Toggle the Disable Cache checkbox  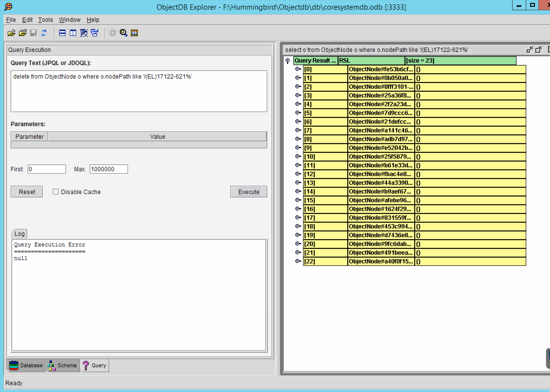[x=56, y=192]
